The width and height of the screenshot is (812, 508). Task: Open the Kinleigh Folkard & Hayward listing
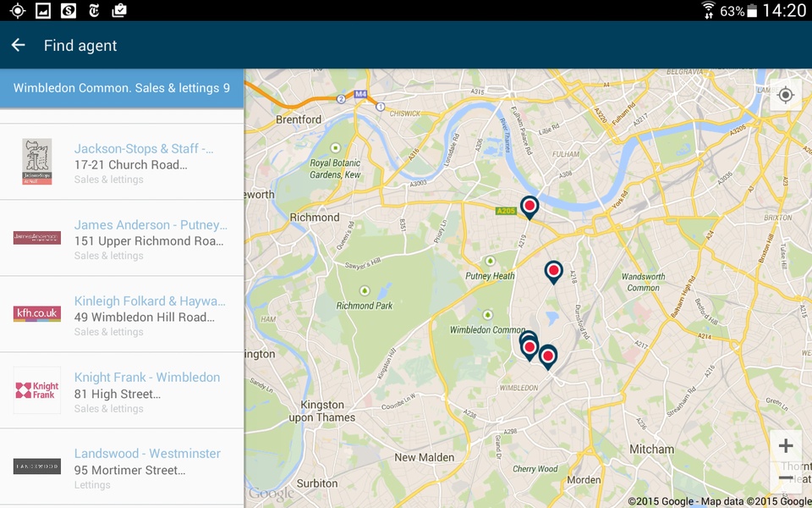122,314
